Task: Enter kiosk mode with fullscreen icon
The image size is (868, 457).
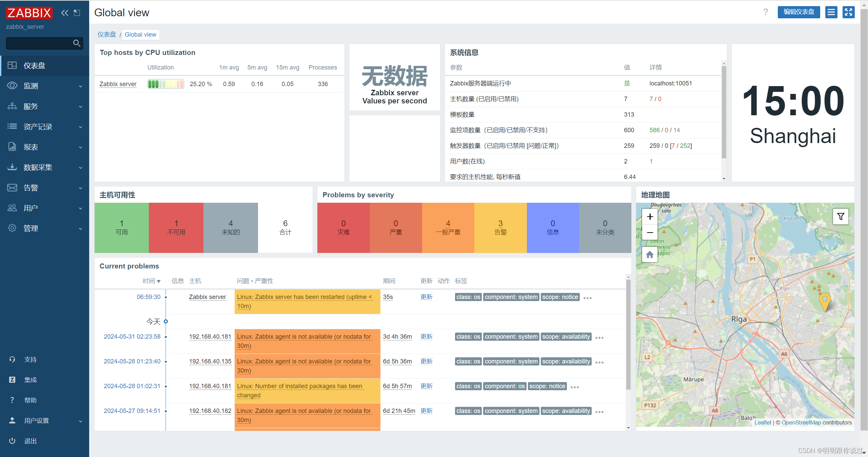Action: [848, 12]
